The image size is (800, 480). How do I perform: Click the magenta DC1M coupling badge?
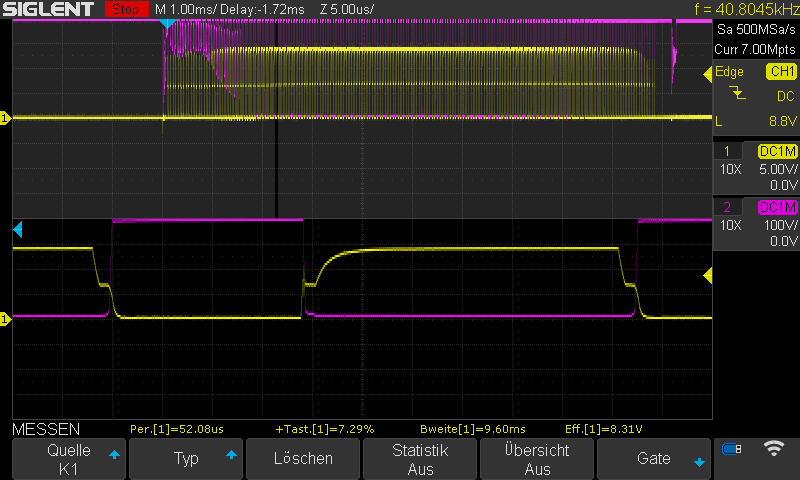tap(778, 208)
